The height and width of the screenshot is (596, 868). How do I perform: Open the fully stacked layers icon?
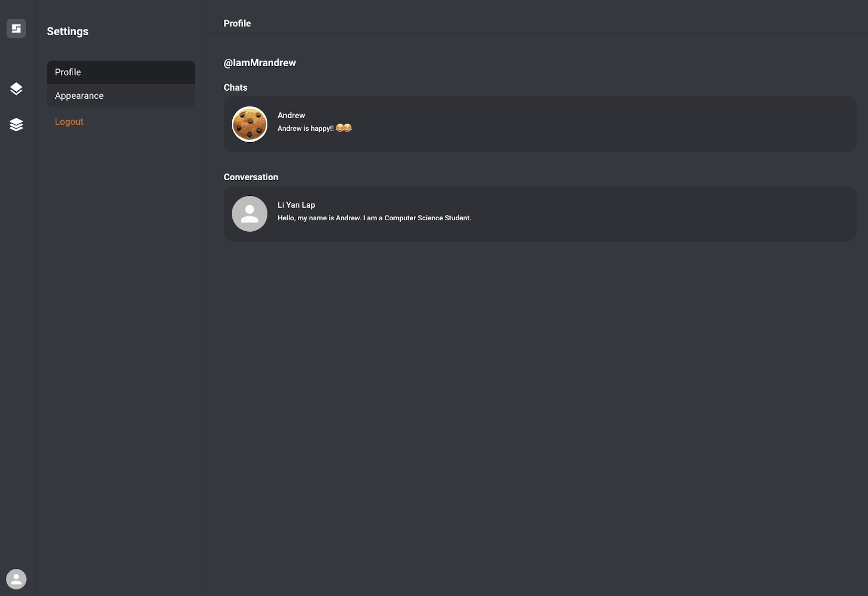point(16,125)
